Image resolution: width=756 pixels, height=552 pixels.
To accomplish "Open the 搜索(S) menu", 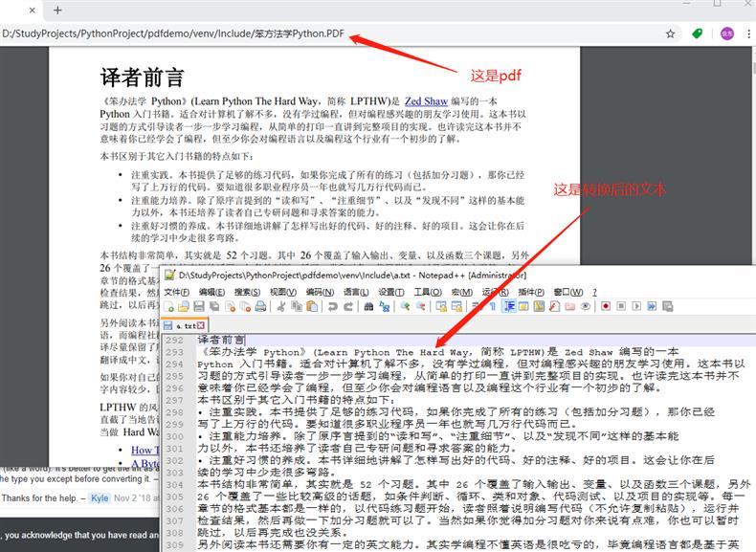I will pyautogui.click(x=247, y=292).
